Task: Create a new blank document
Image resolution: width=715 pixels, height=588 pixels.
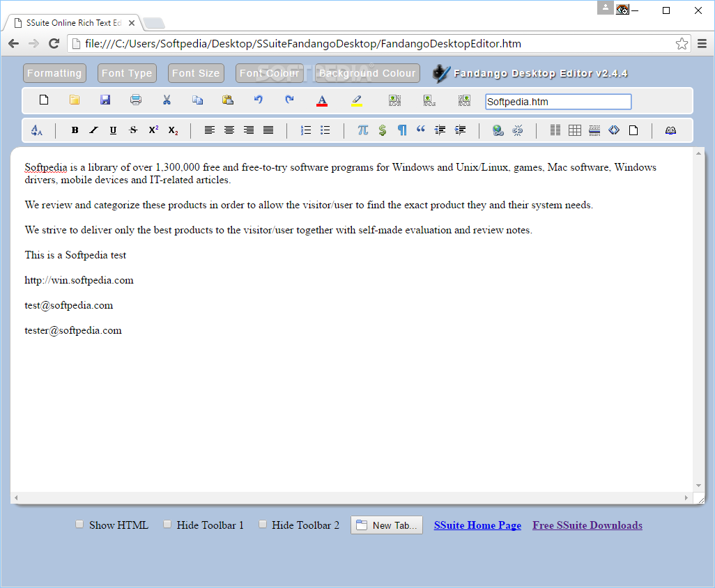Action: 44,100
